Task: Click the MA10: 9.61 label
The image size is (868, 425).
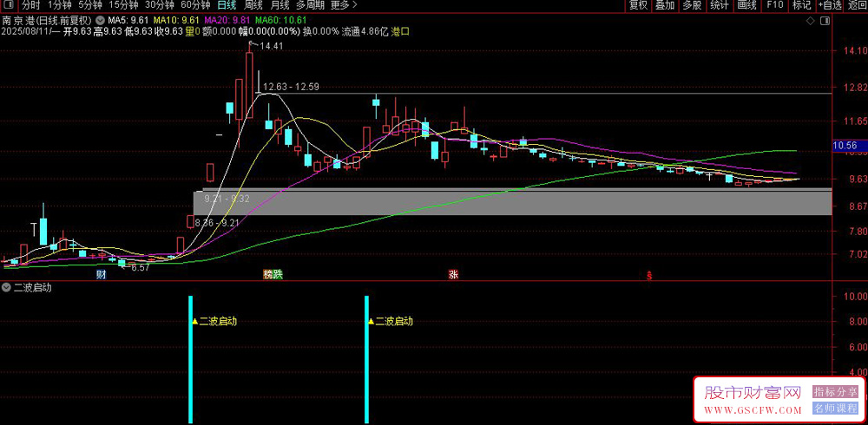Action: pos(175,21)
